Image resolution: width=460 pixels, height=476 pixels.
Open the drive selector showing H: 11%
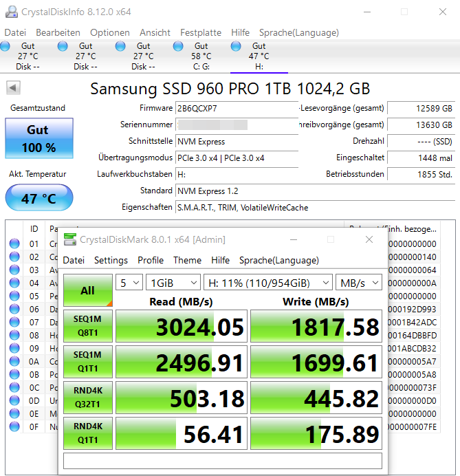tap(268, 283)
